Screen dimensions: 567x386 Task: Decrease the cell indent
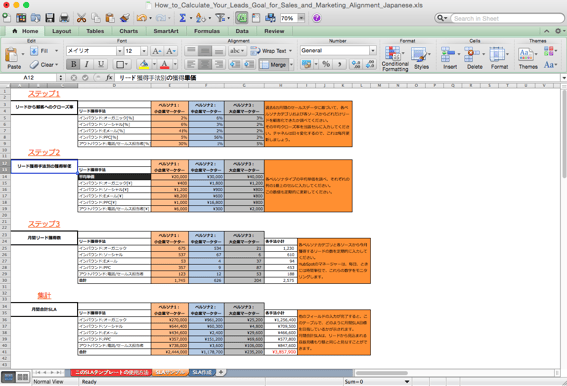click(x=235, y=64)
